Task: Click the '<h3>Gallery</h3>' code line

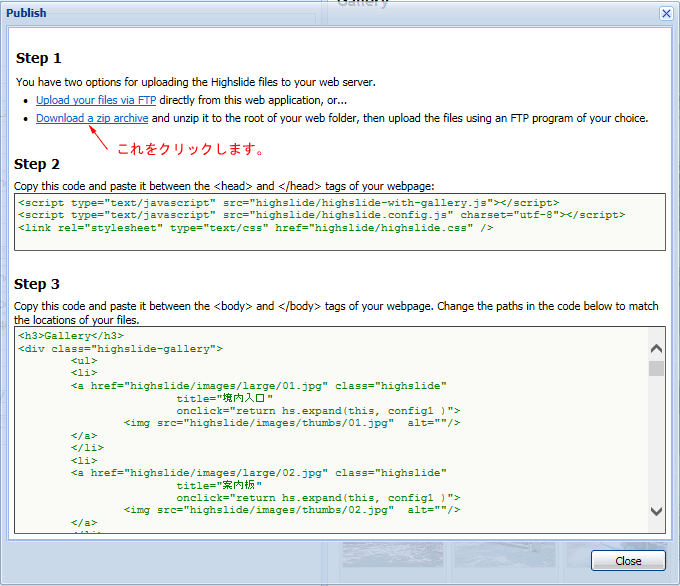Action: pos(71,336)
